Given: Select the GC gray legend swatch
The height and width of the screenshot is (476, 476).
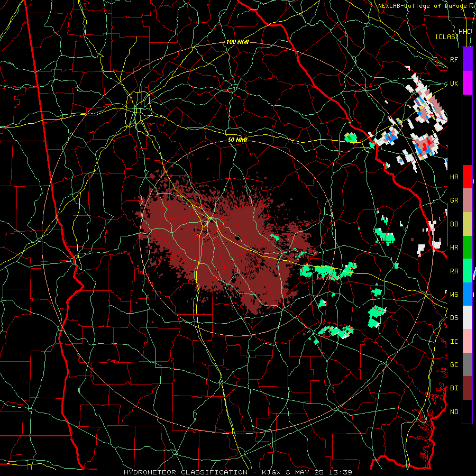Looking at the screenshot, I should click(467, 364).
